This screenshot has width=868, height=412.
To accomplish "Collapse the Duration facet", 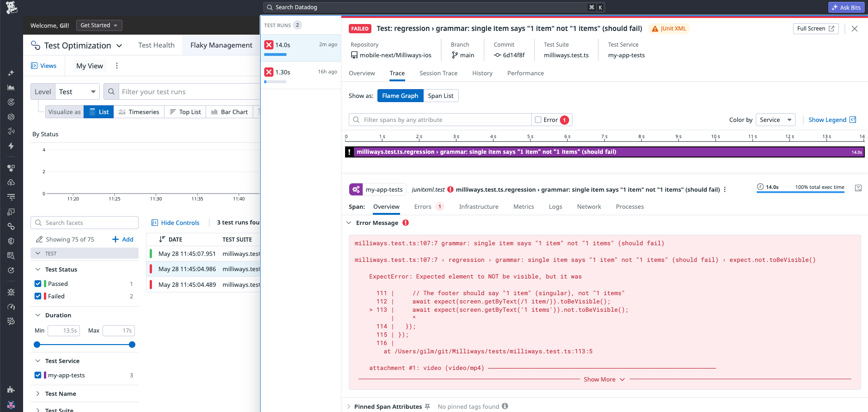I will (x=38, y=315).
